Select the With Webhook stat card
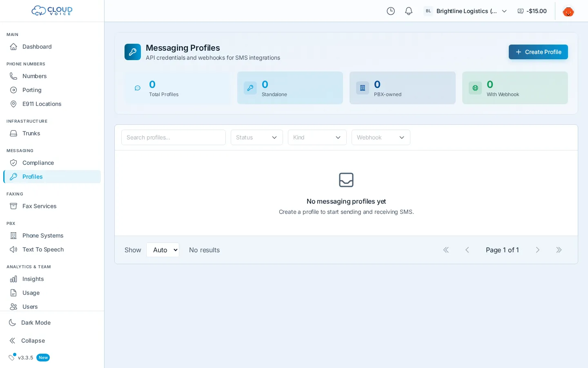The image size is (588, 368). pos(515,88)
